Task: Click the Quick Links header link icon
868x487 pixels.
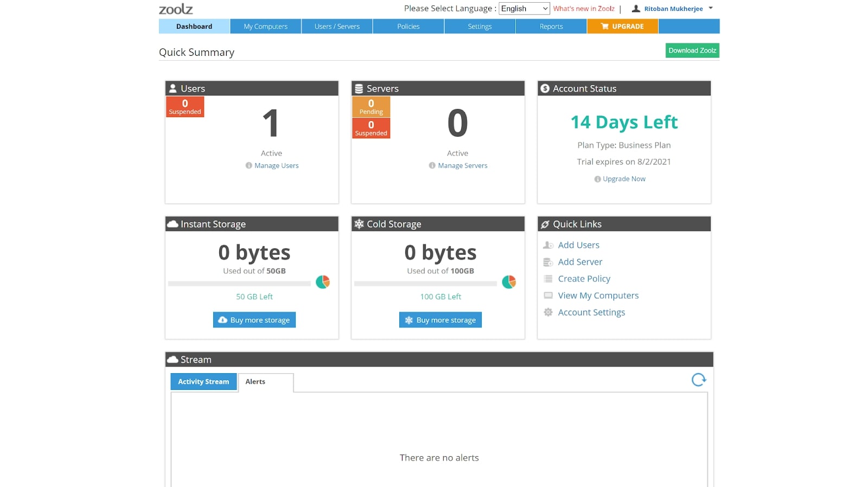Action: pyautogui.click(x=545, y=224)
